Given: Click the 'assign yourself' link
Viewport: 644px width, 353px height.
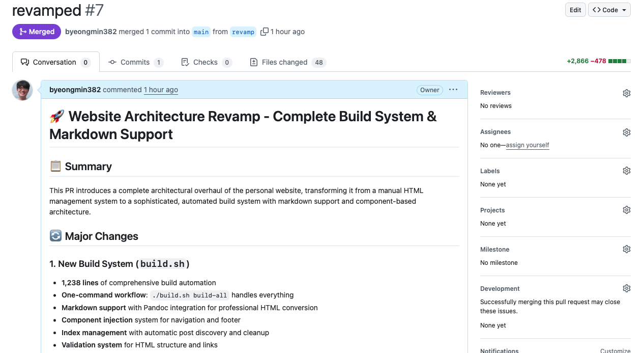Looking at the screenshot, I should tap(527, 145).
